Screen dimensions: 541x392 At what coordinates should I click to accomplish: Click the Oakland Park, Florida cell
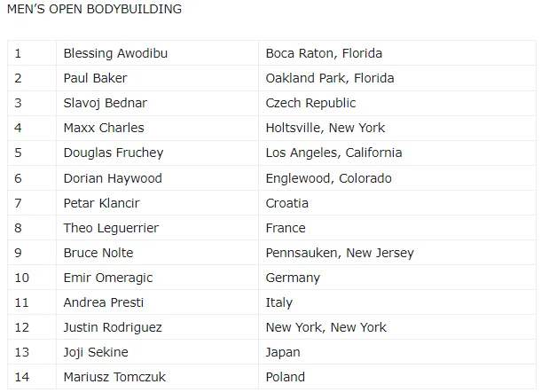point(330,78)
